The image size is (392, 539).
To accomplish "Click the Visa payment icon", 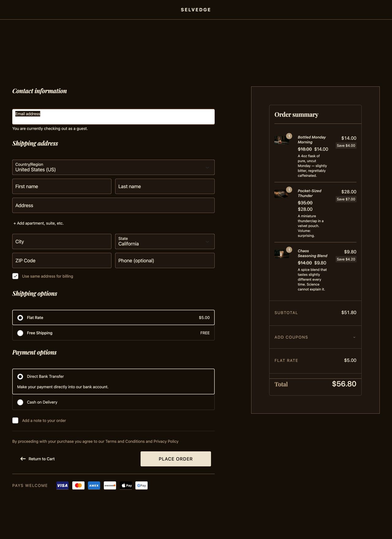I will 62,485.
